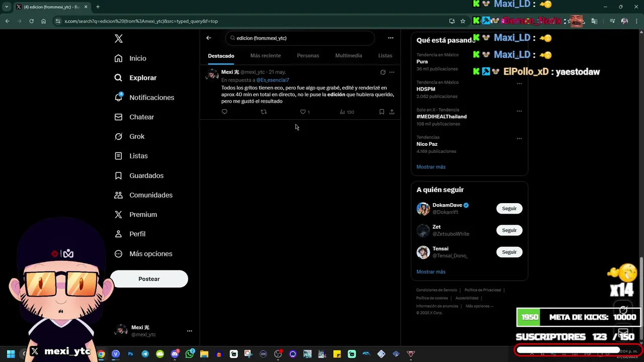The width and height of the screenshot is (644, 362).
Task: Open Photoshop from the taskbar
Action: point(130,354)
